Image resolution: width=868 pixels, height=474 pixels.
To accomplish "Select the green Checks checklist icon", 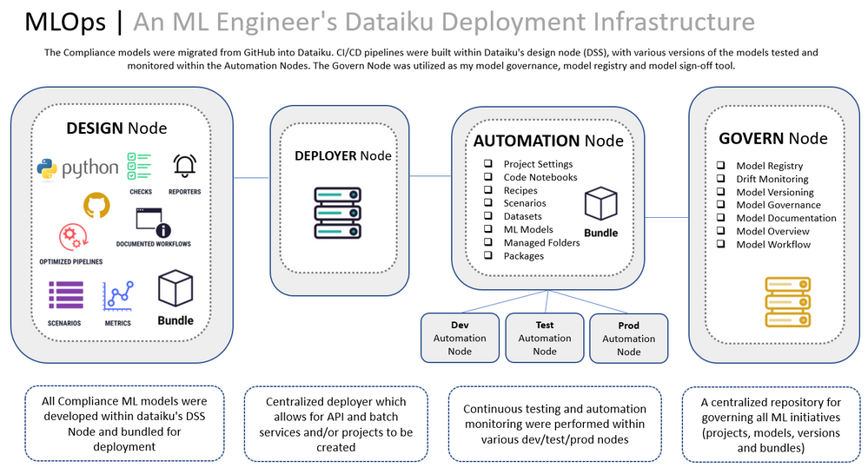I will pos(139,167).
